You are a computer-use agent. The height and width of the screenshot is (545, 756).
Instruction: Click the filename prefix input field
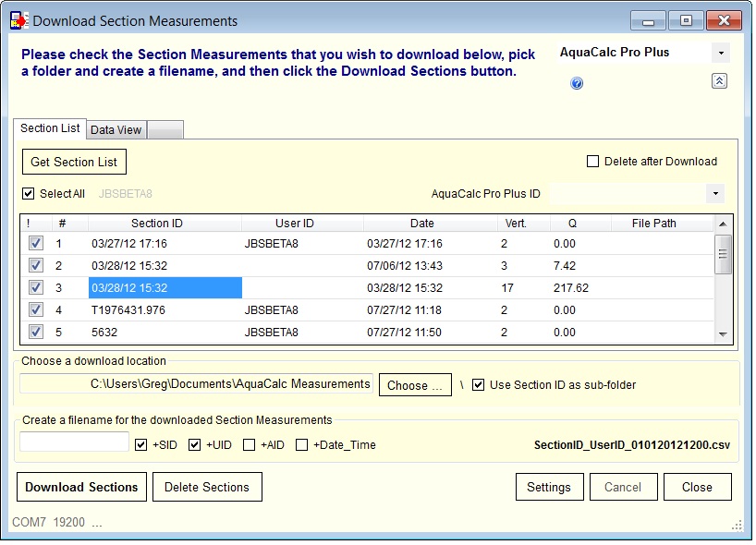click(x=74, y=442)
